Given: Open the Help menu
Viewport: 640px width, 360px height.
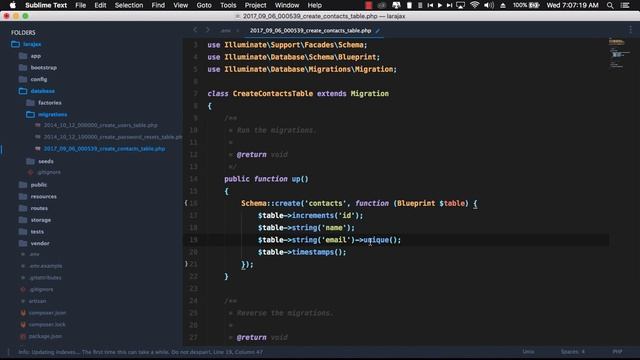Looking at the screenshot, I should tap(314, 5).
